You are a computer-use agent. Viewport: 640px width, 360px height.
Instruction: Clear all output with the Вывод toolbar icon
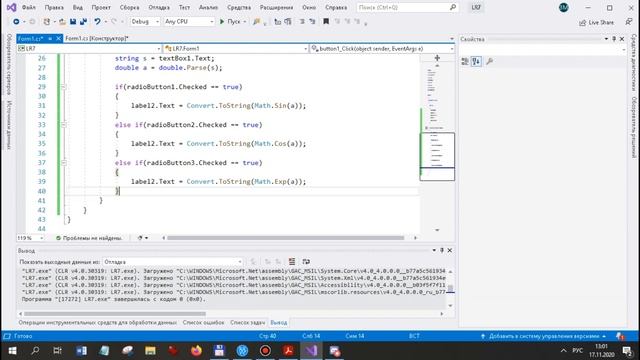pyautogui.click(x=292, y=262)
